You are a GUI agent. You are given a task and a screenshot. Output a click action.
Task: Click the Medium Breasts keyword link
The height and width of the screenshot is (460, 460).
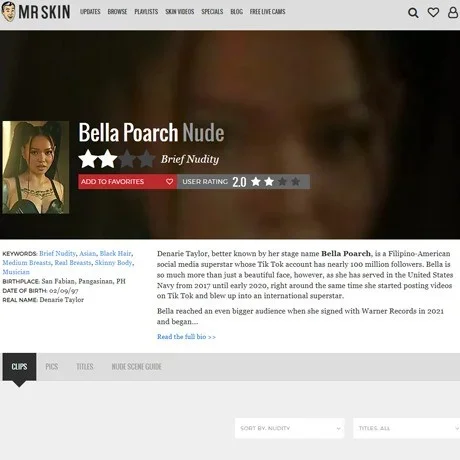point(27,263)
